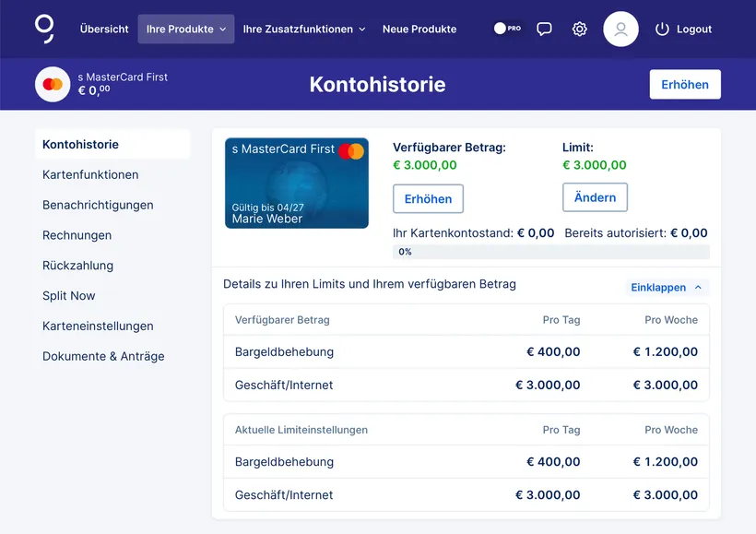This screenshot has width=756, height=534.
Task: Click Geschäft/Internet row under Aktuelle Limiteinstellungen
Action: click(x=467, y=495)
